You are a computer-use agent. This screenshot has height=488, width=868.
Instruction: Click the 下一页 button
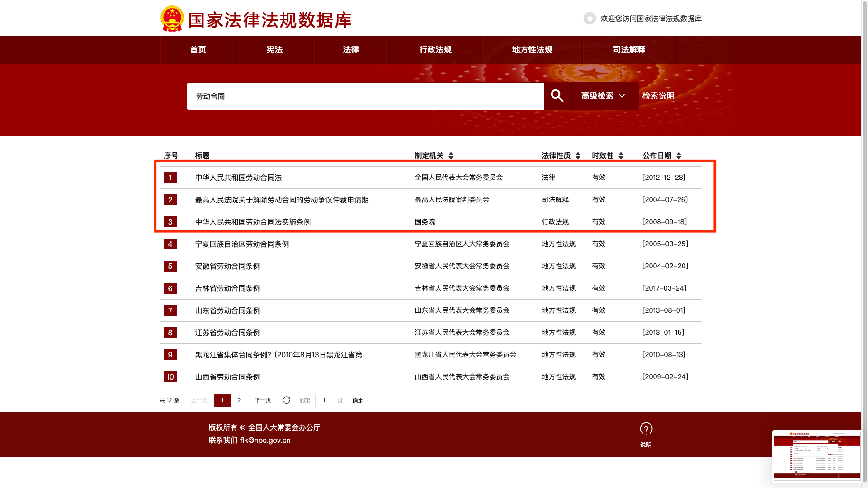pyautogui.click(x=263, y=400)
